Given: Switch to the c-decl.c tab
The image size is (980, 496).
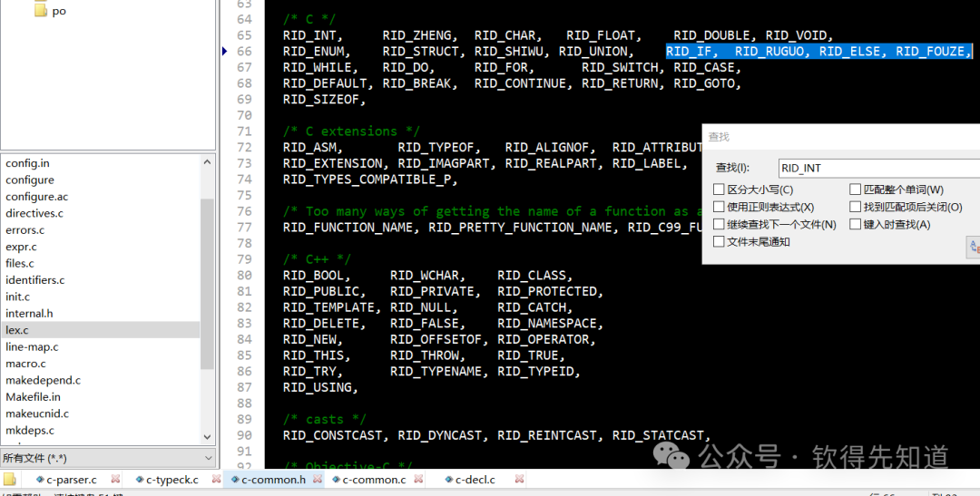Looking at the screenshot, I should pyautogui.click(x=475, y=480).
